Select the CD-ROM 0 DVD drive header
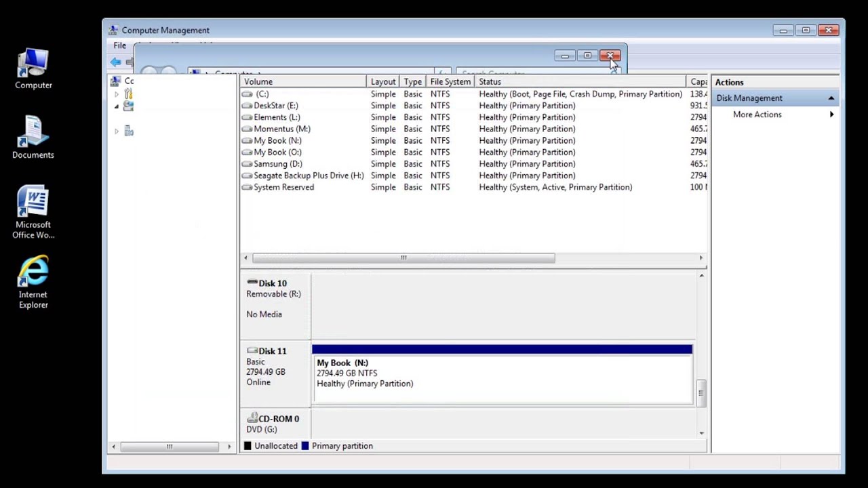 [x=275, y=423]
